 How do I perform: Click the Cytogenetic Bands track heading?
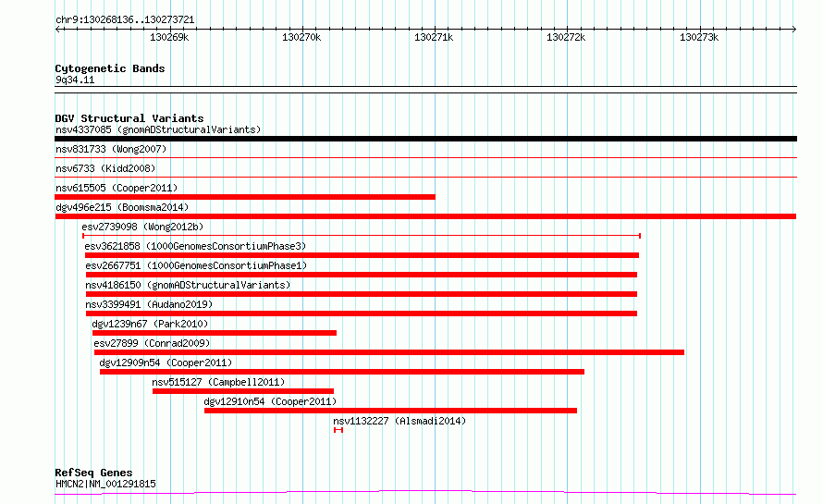pyautogui.click(x=110, y=68)
